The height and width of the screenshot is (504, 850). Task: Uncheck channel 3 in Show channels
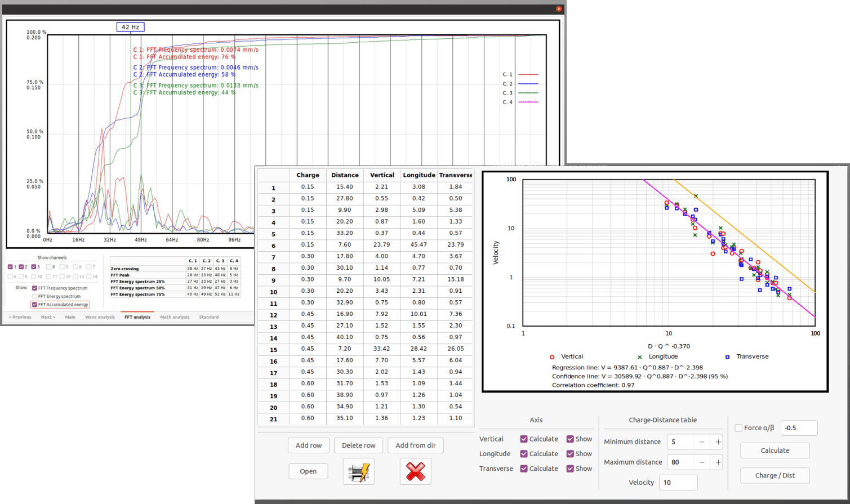click(x=34, y=267)
